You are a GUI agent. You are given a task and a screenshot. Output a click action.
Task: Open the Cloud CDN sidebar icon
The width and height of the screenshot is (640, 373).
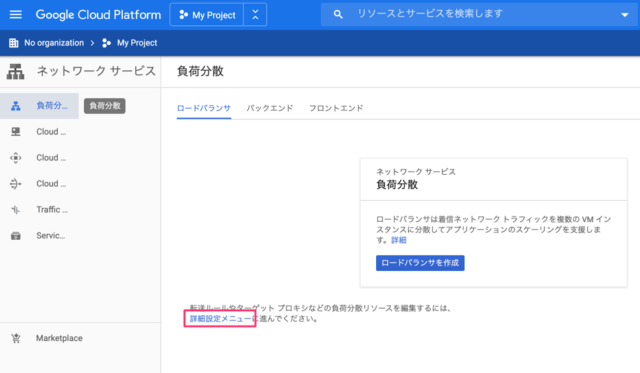(16, 158)
